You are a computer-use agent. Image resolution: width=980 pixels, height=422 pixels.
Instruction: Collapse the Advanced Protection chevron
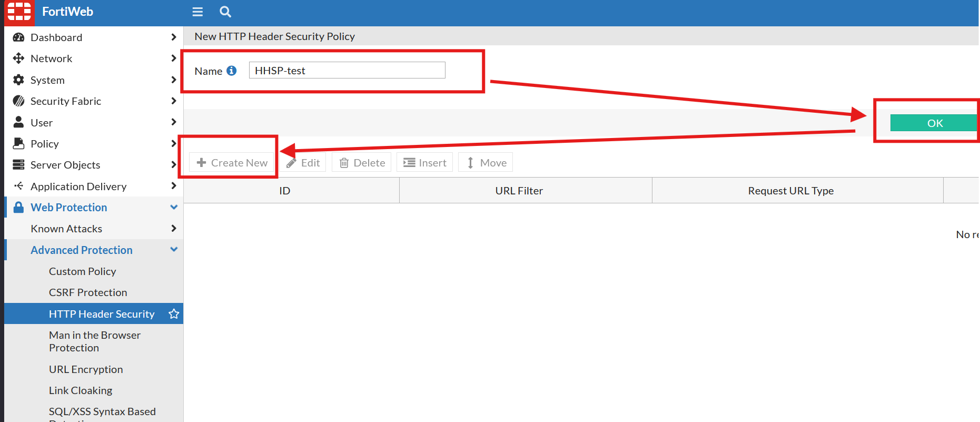(174, 249)
